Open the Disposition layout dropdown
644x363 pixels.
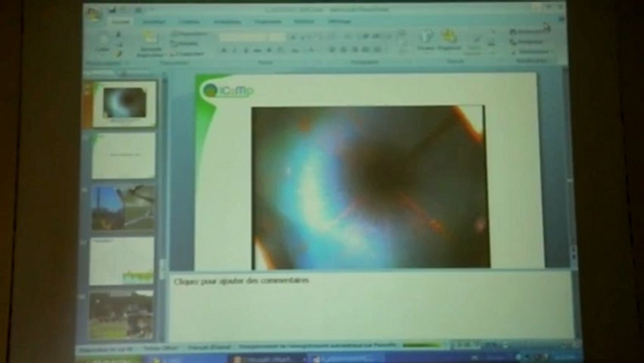tap(189, 34)
